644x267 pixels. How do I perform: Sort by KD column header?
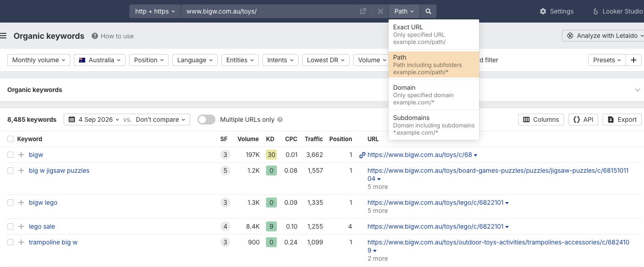tap(270, 139)
